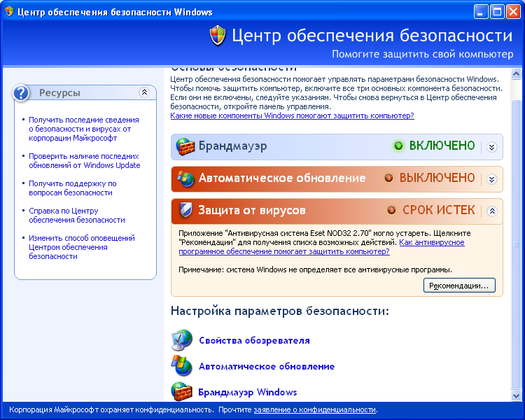This screenshot has width=525, height=420.
Task: Click the СРОК ИСТЕК status text
Action: pyautogui.click(x=439, y=210)
